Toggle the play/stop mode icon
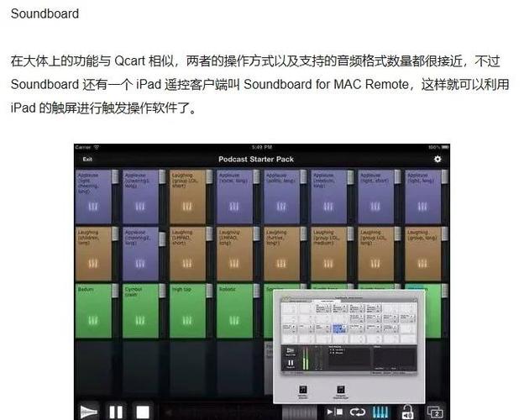The height and width of the screenshot is (420, 524). tap(334, 412)
